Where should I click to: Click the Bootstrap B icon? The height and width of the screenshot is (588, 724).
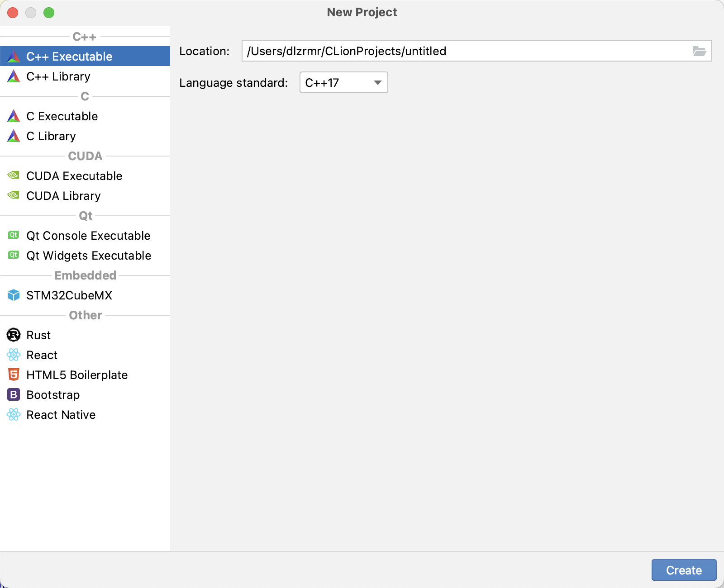pos(14,395)
